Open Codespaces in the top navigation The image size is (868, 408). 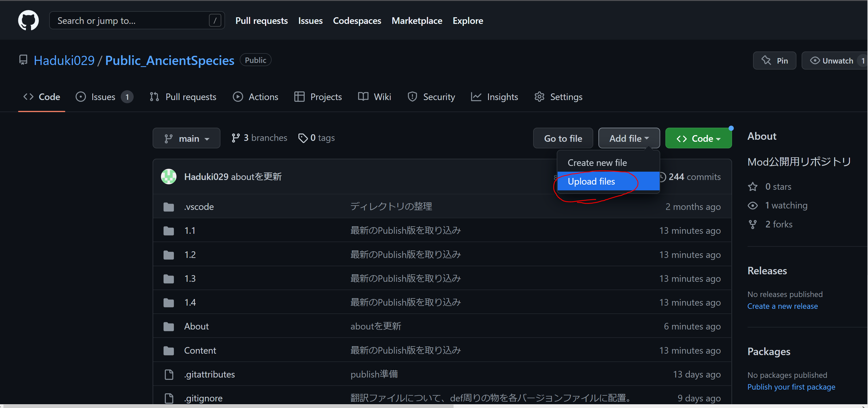pos(357,21)
